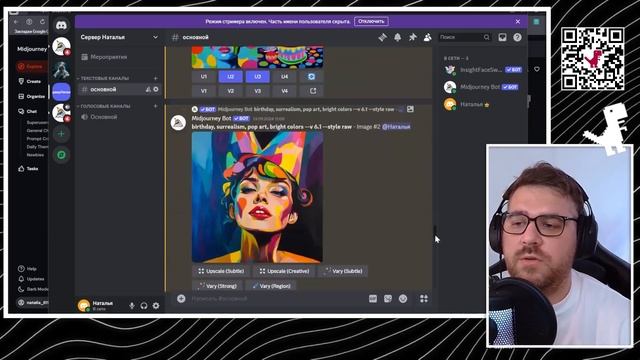Image resolution: width=640 pixels, height=360 pixels.
Task: Open the emoji picker icon
Action: coord(403,299)
